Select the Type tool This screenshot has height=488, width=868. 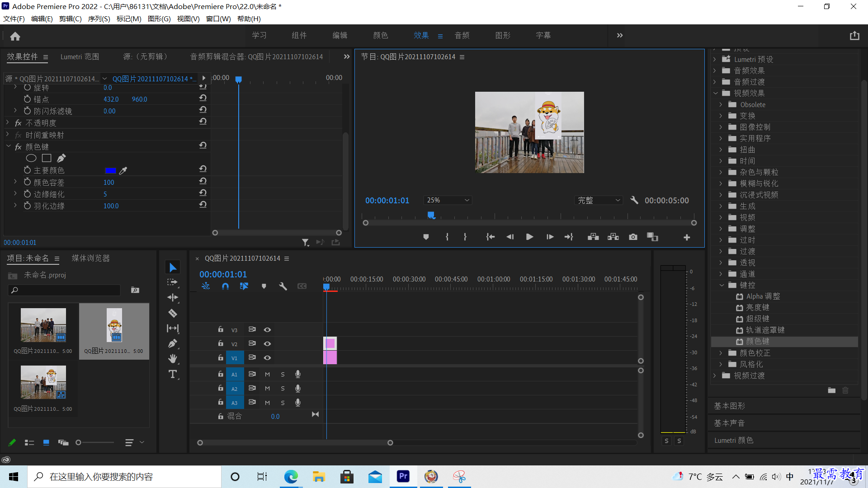(x=173, y=374)
